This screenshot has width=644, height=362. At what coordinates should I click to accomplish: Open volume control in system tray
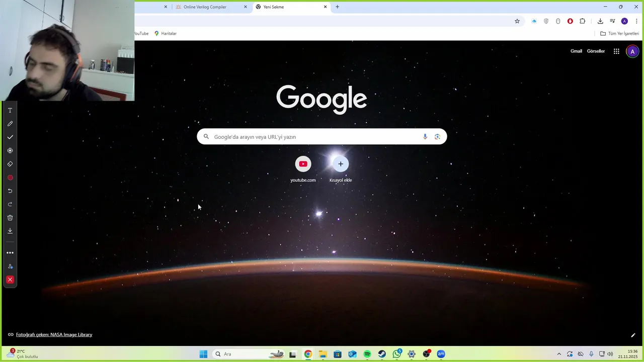pos(610,354)
